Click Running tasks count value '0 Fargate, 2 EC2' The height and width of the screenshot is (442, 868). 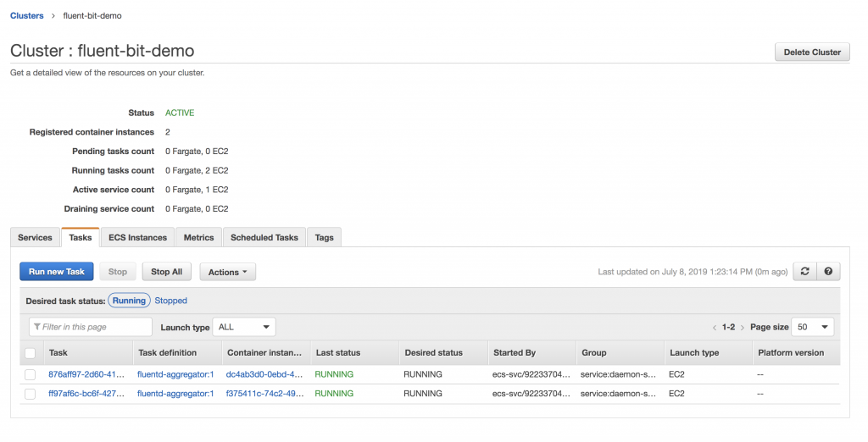tap(197, 170)
